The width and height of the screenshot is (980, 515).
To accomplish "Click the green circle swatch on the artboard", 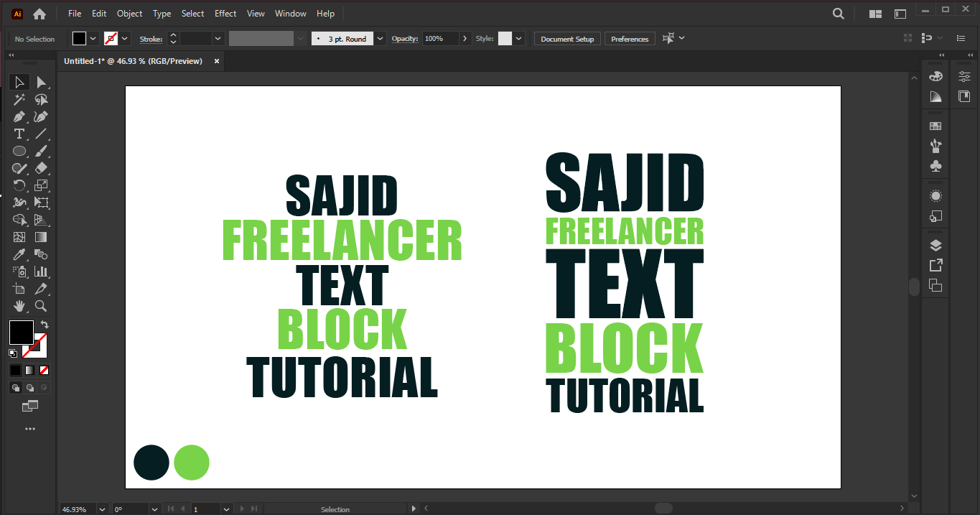I will [x=192, y=463].
